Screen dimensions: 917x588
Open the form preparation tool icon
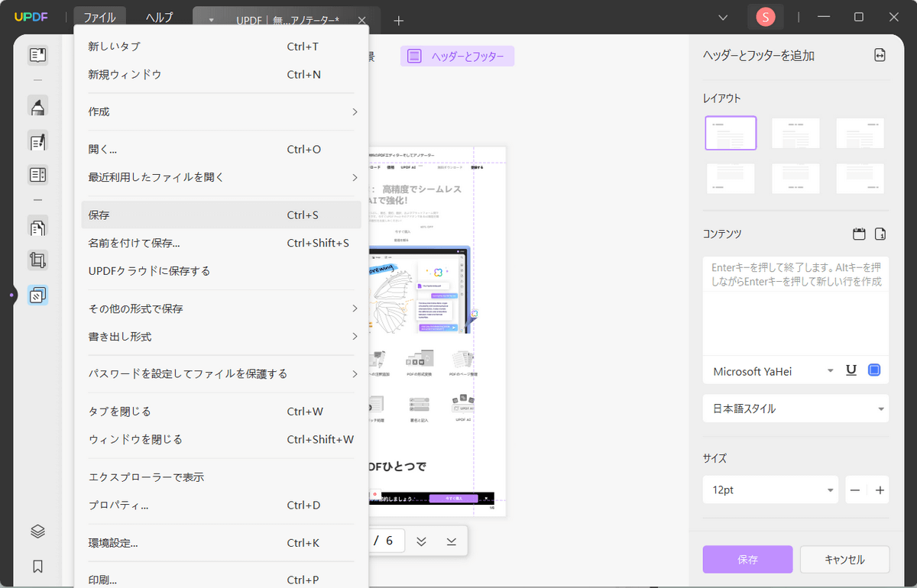[37, 175]
